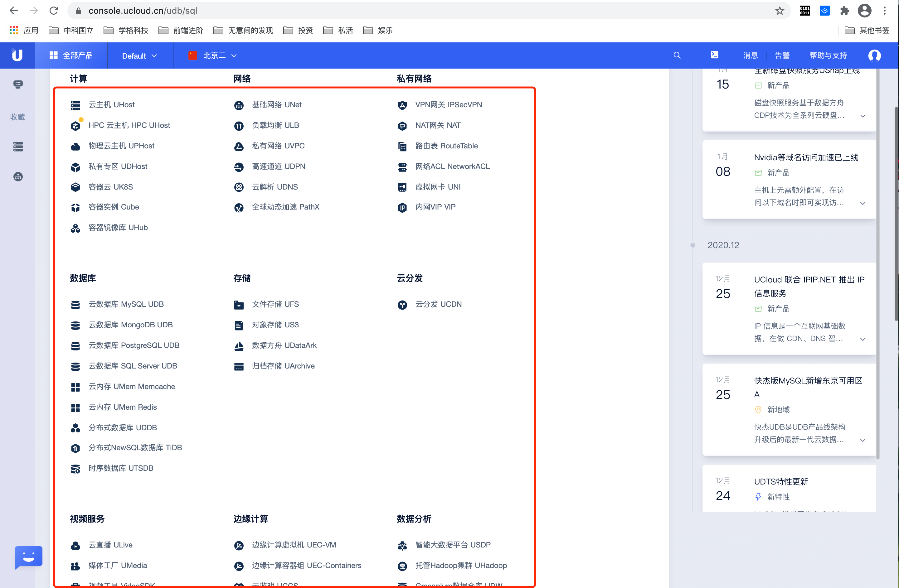Open the cloud shell terminal icon
The height and width of the screenshot is (588, 899).
pyautogui.click(x=714, y=55)
